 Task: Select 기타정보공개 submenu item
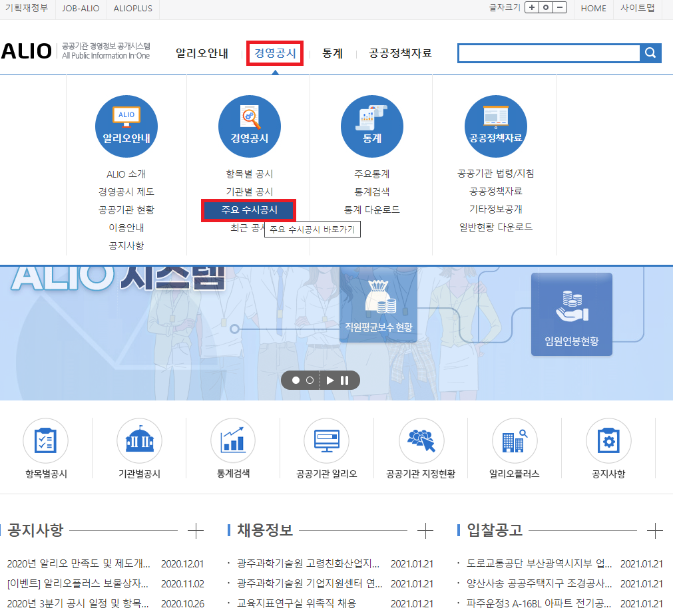pos(495,209)
